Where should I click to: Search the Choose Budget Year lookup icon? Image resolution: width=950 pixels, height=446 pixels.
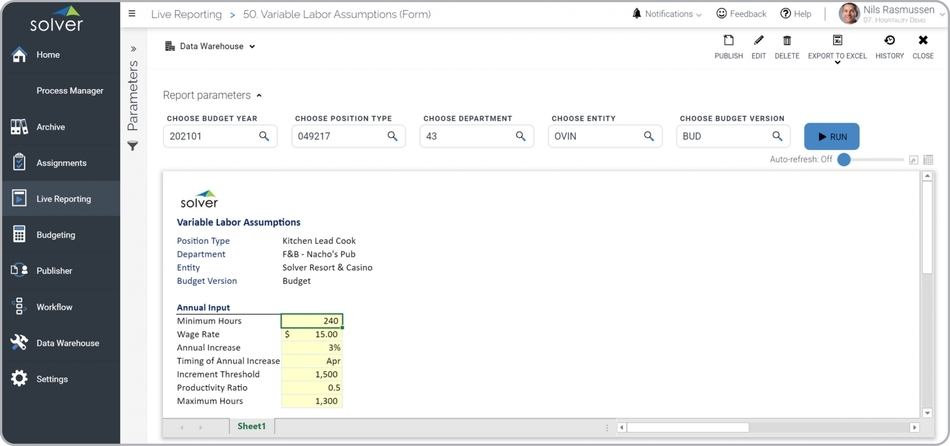pos(264,136)
